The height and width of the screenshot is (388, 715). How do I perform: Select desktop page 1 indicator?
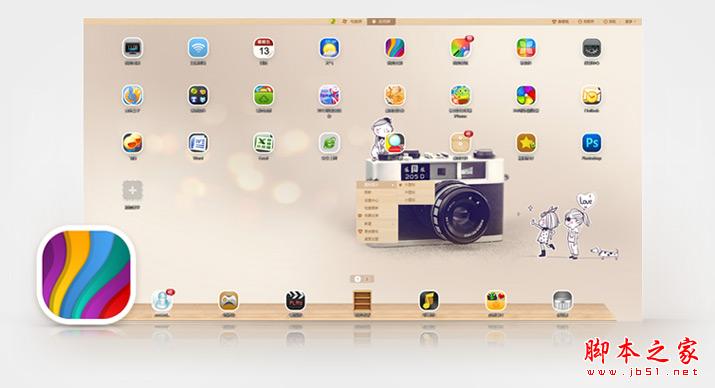tap(357, 279)
